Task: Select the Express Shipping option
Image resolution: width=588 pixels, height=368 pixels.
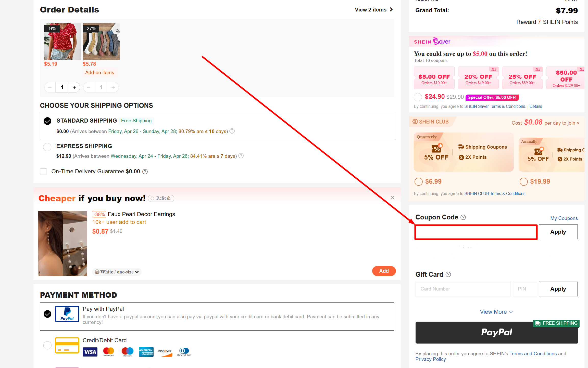Action: click(x=47, y=147)
